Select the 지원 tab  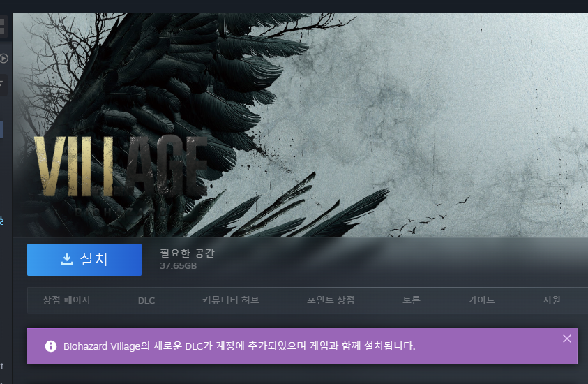click(x=552, y=300)
